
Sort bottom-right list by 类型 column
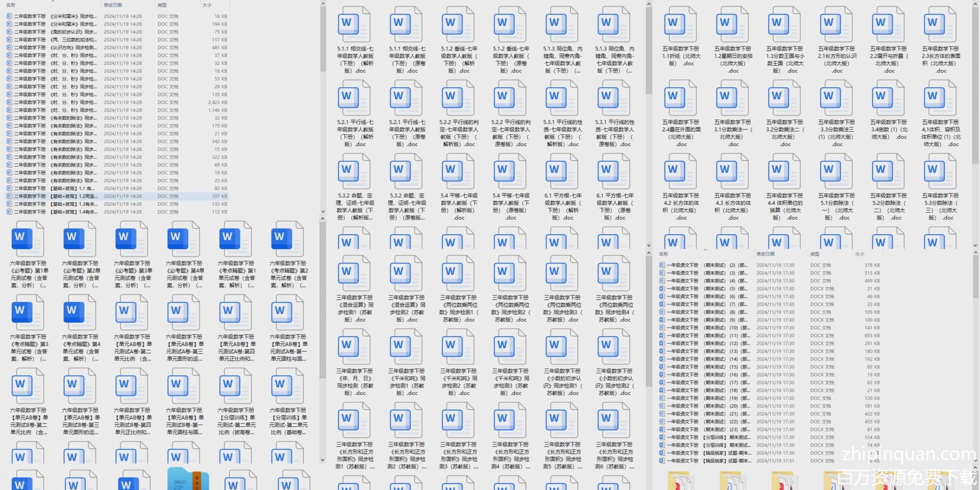(815, 254)
